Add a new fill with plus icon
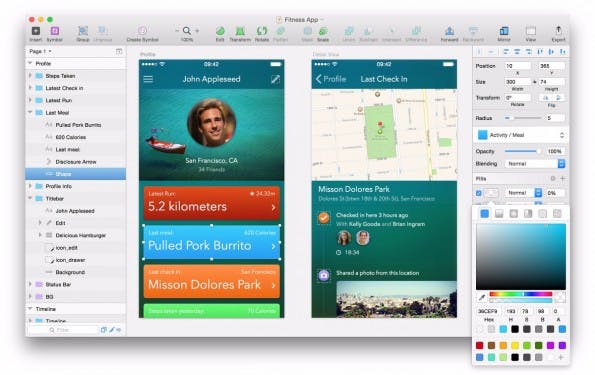 pos(563,178)
